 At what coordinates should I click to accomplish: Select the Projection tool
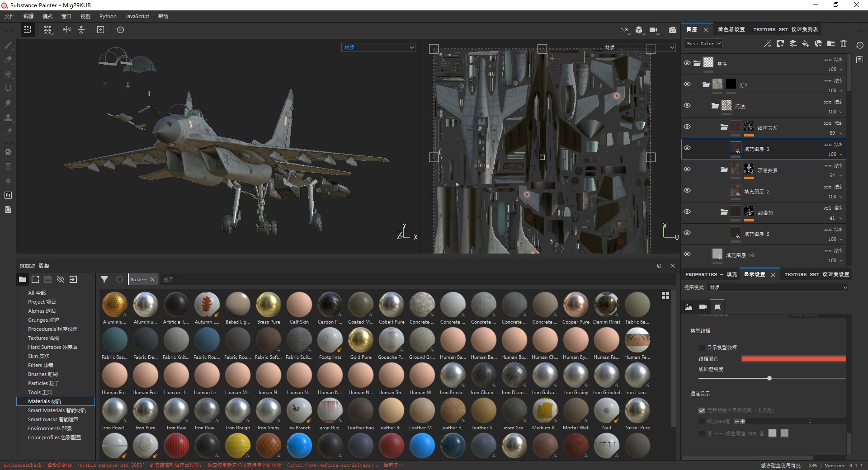click(x=8, y=74)
